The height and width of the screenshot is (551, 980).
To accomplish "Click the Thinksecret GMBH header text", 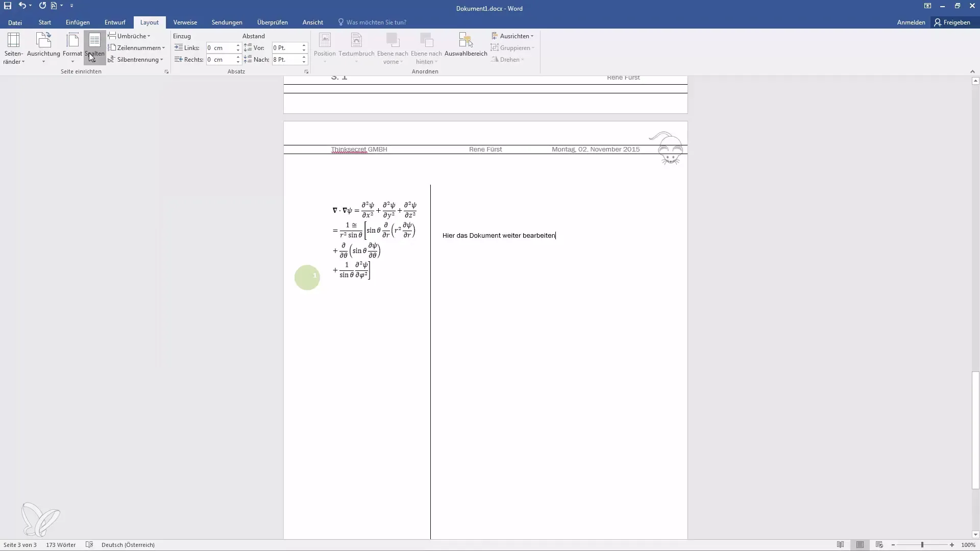I will (359, 149).
